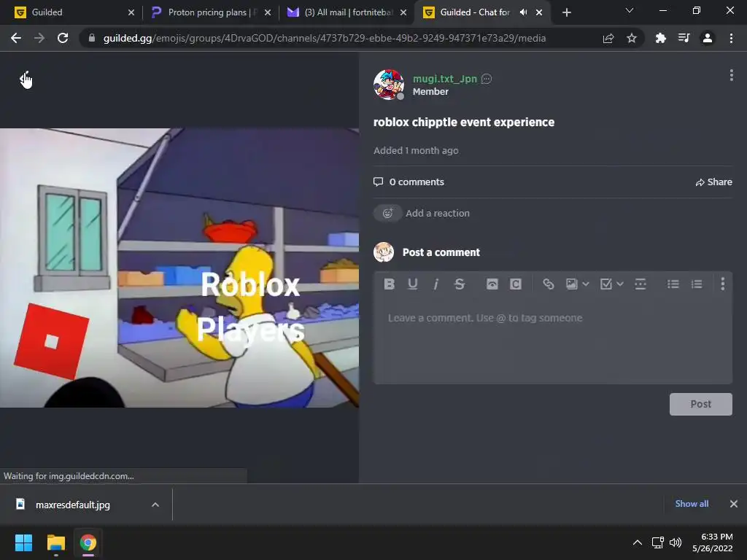Open volume control in system tray
Viewport: 747px width, 560px height.
676,542
